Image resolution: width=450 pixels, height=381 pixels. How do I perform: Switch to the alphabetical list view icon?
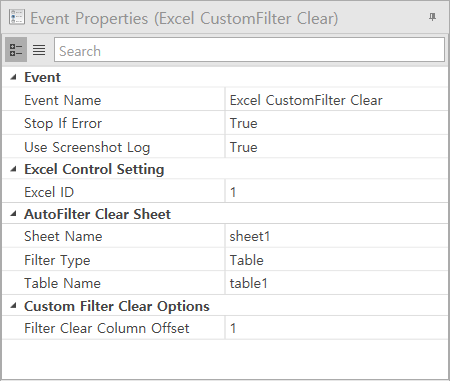[39, 50]
